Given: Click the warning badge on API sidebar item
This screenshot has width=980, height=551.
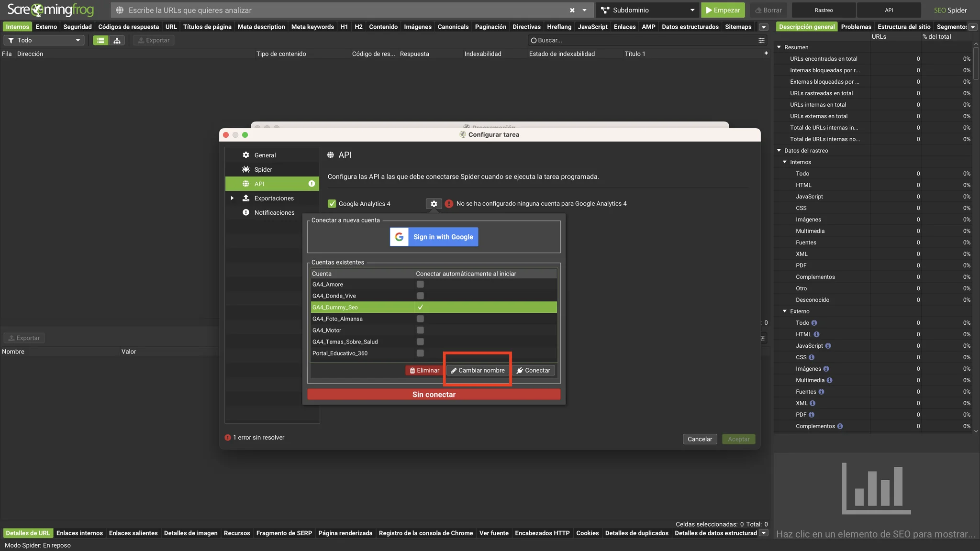Looking at the screenshot, I should pos(312,184).
